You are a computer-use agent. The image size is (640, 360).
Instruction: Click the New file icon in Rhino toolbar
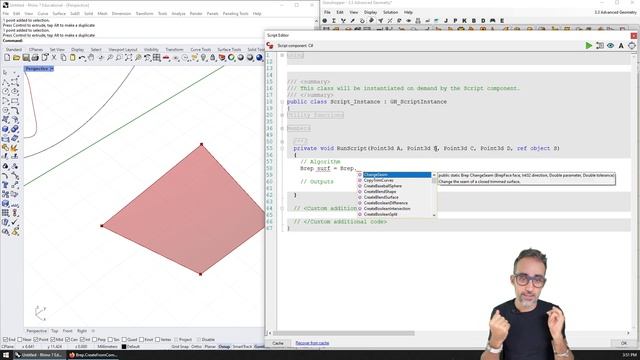pos(7,58)
